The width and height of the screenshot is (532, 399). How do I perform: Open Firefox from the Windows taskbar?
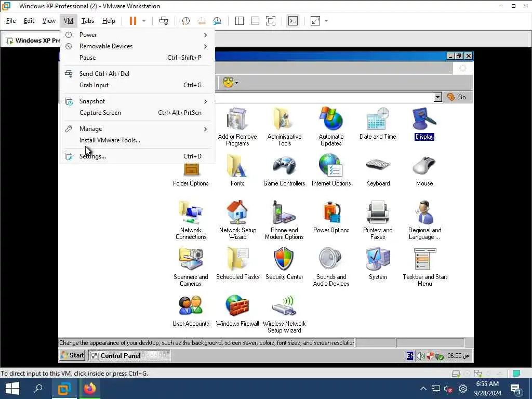coord(90,389)
